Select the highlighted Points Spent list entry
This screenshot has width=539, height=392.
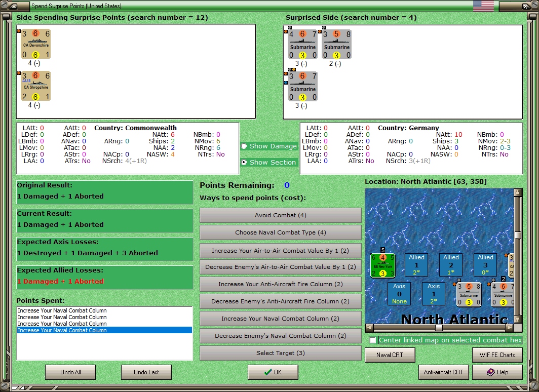pos(104,330)
